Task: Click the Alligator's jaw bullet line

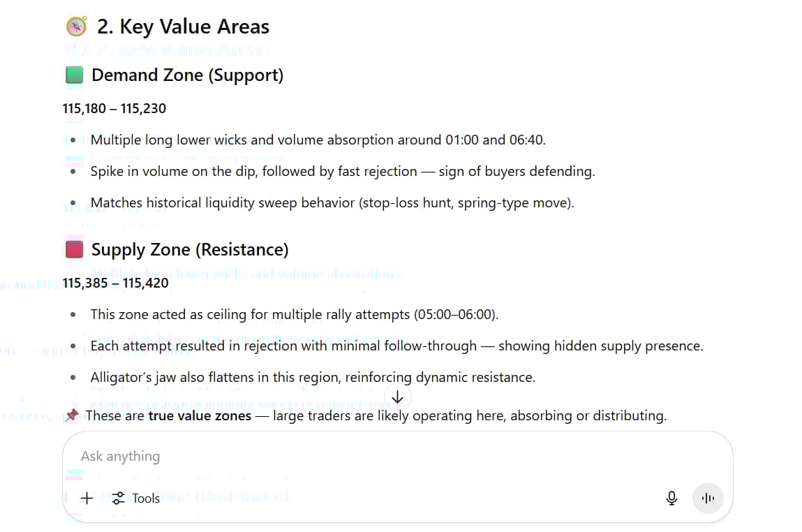Action: pyautogui.click(x=313, y=378)
